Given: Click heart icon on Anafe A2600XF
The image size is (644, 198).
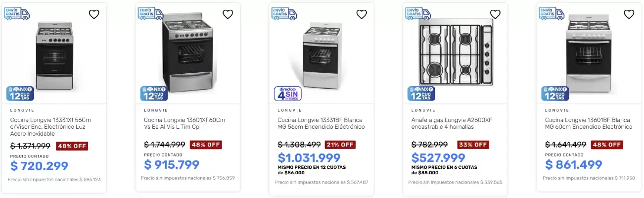Looking at the screenshot, I should tap(495, 14).
